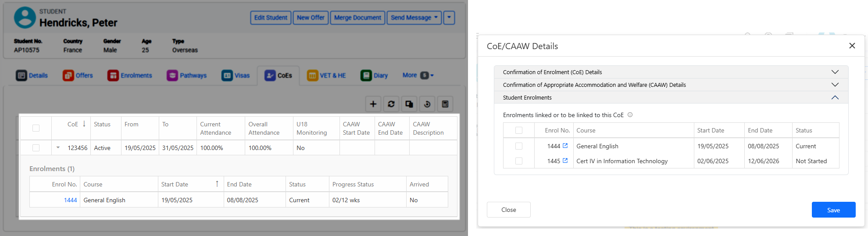Click the refresh arrows icon above the CoE grid
868x236 pixels.
point(391,104)
